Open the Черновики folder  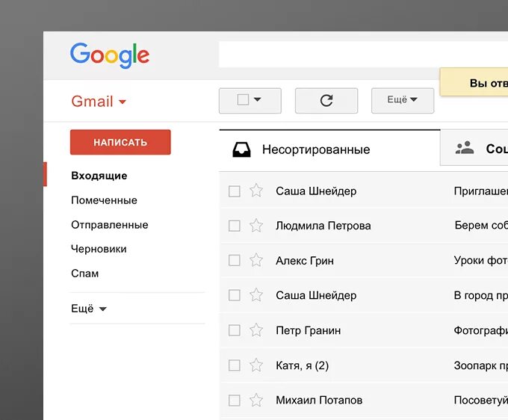[x=99, y=249]
